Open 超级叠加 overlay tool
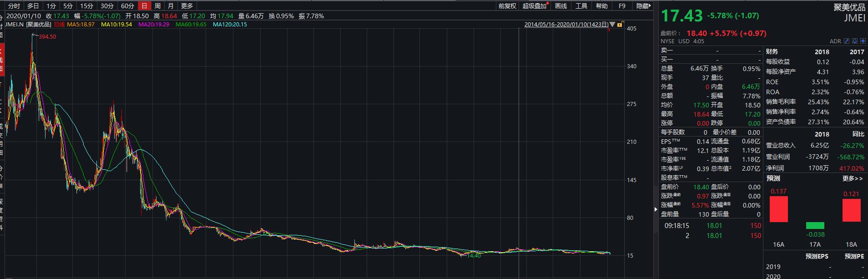Image resolution: width=868 pixels, height=279 pixels. click(x=535, y=6)
